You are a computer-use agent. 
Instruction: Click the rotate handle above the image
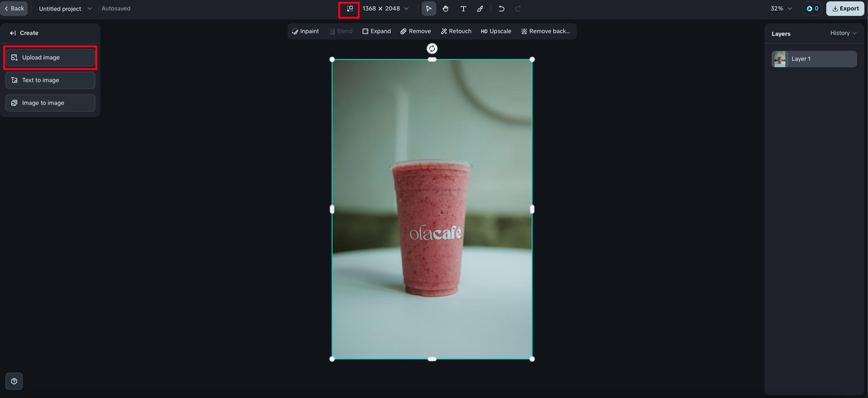pos(432,48)
